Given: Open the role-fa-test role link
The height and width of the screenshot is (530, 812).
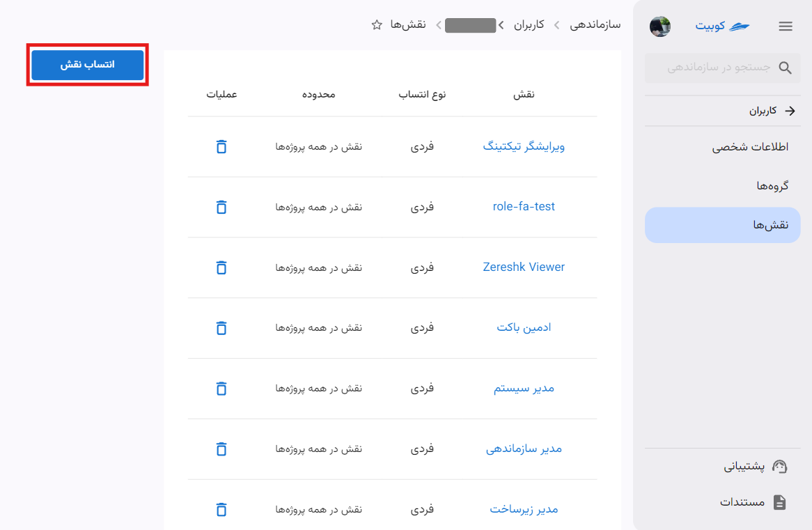Looking at the screenshot, I should coord(524,207).
